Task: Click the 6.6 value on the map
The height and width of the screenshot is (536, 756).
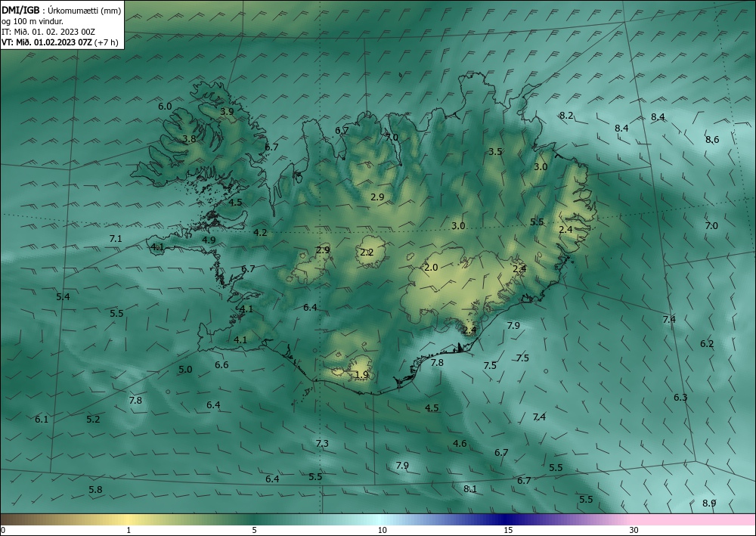Action: pos(222,365)
